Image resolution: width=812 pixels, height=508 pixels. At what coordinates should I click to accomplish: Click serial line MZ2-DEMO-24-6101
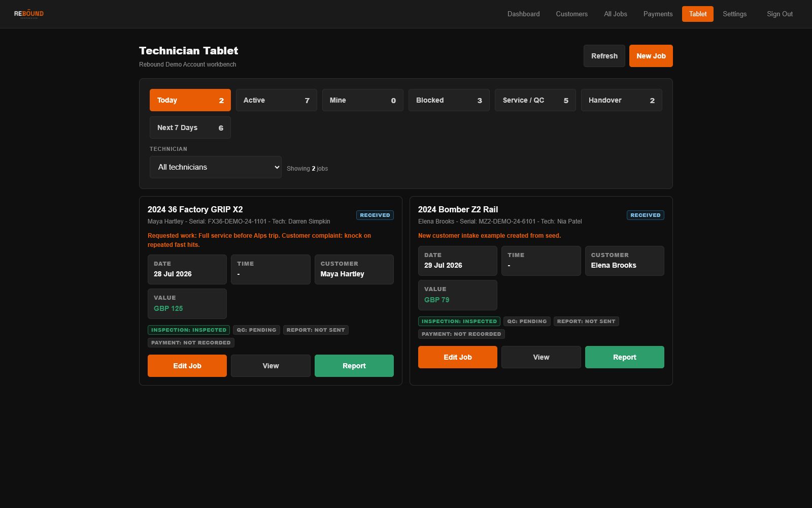(x=500, y=221)
